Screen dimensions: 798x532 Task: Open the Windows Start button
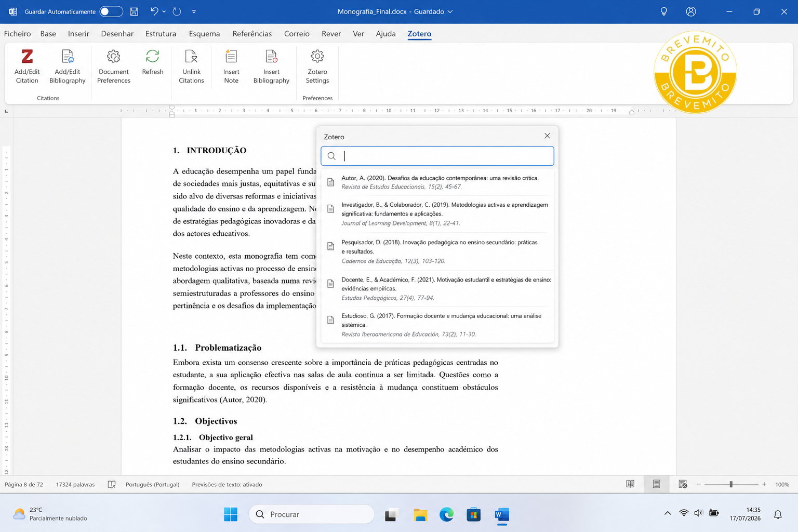[x=231, y=514]
